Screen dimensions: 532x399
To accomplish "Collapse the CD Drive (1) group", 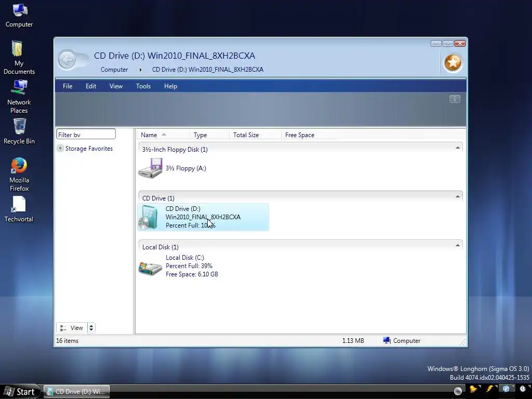I will pos(457,196).
